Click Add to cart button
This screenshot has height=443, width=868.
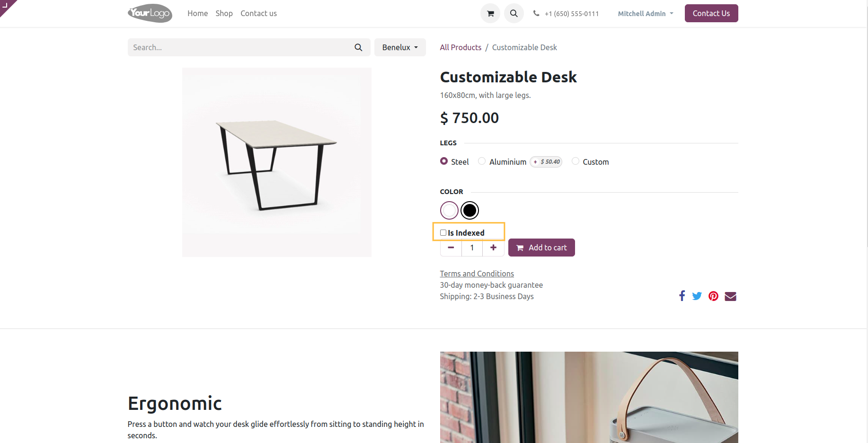coord(541,248)
